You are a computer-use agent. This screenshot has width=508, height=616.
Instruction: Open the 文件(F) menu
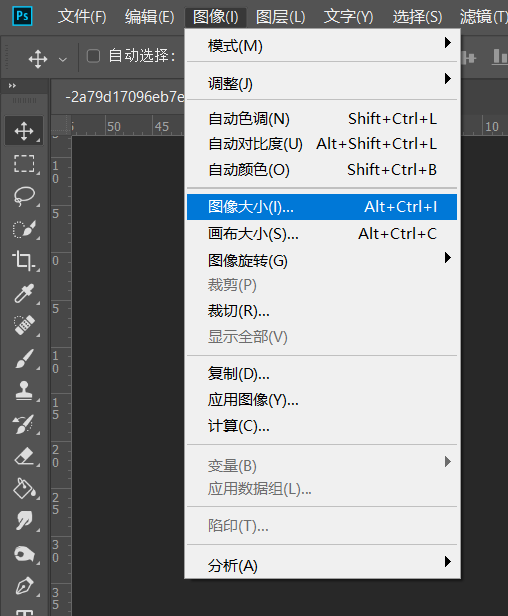click(x=82, y=17)
